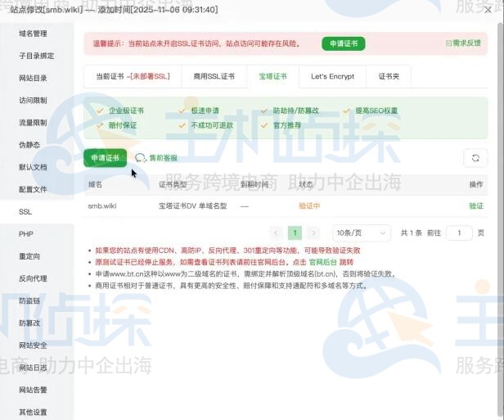Open 默认文档 in sidebar
This screenshot has width=504, height=420.
click(33, 167)
